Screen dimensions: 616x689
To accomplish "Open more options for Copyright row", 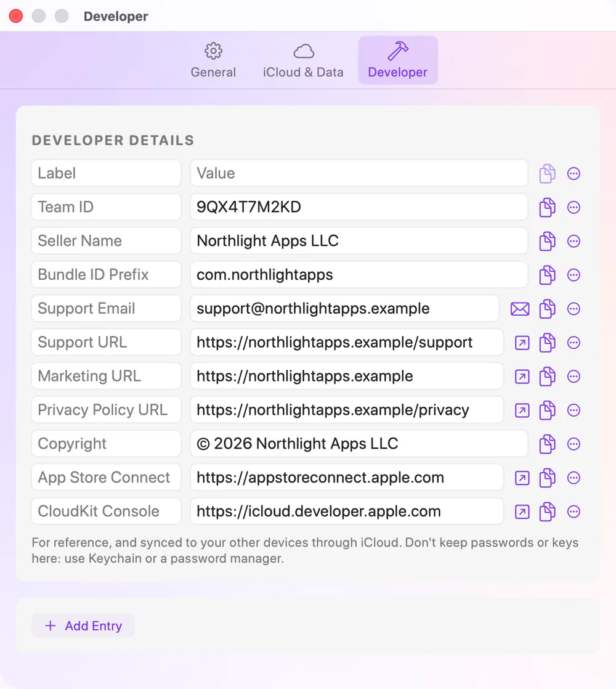I will pos(573,444).
